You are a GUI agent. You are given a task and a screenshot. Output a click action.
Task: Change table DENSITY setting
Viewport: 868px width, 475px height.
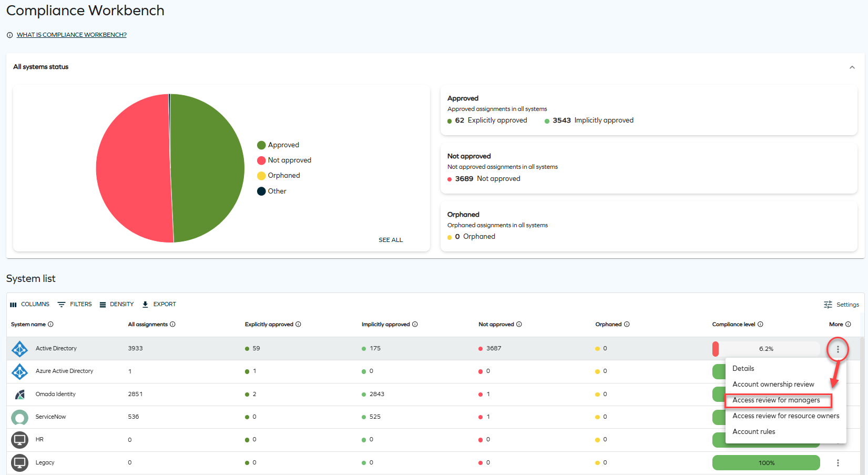point(117,305)
